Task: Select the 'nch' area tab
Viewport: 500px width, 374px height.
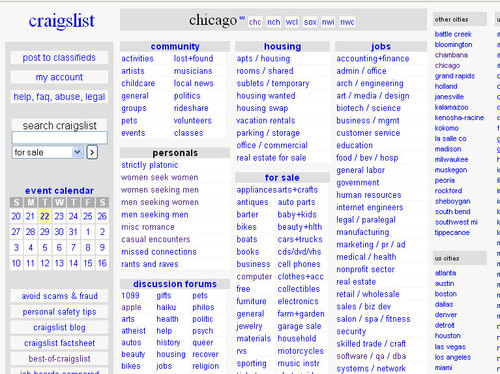Action: (274, 22)
